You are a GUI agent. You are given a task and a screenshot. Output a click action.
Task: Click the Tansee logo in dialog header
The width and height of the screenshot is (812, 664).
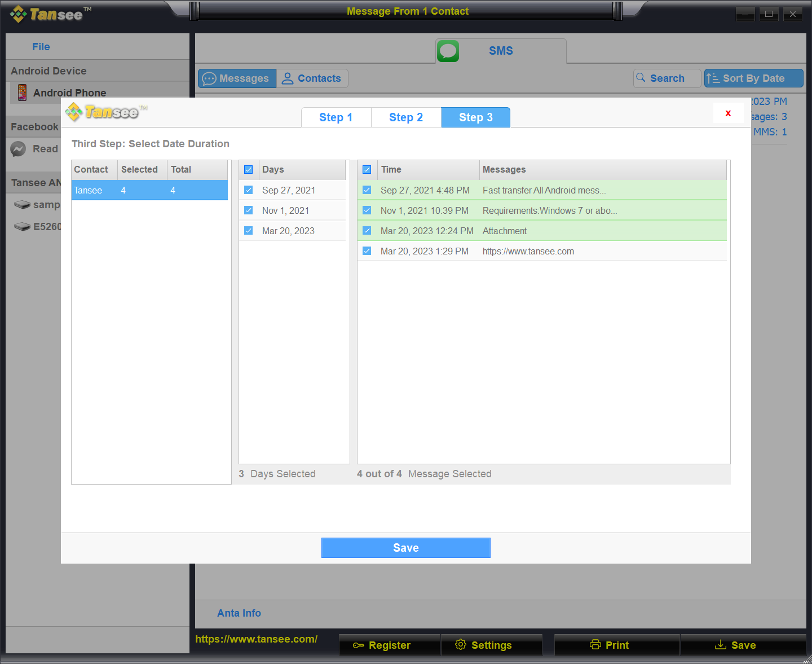point(106,112)
